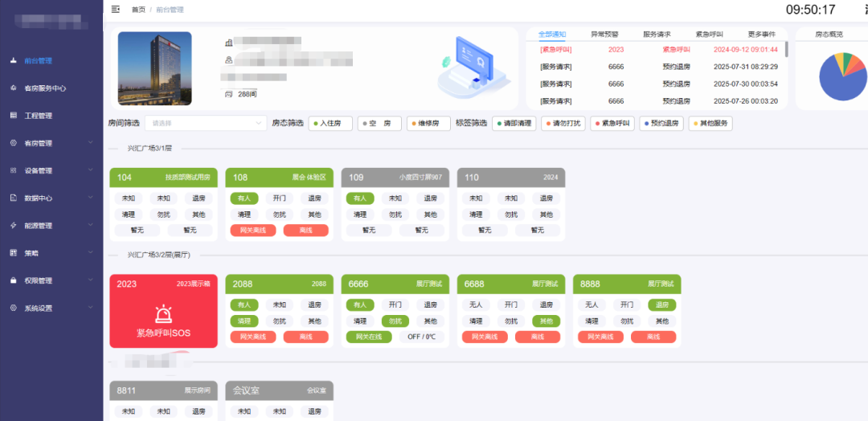The width and height of the screenshot is (868, 421).
Task: Toggle the 预约退房 tag filter
Action: [x=661, y=124]
